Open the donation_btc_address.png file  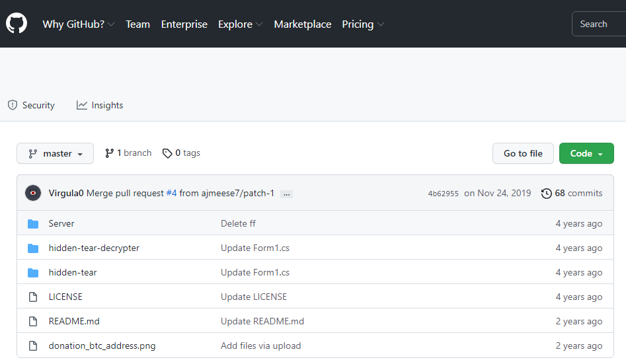(x=102, y=346)
